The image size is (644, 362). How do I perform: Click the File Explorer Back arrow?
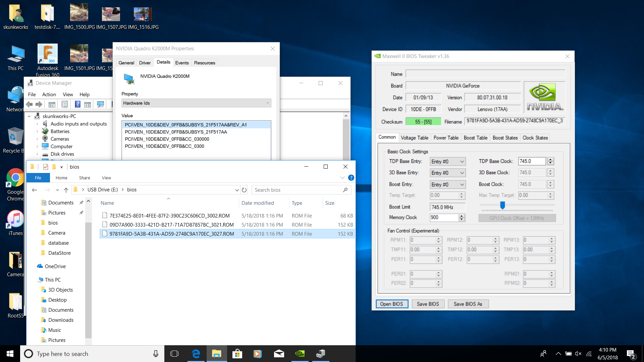[34, 190]
